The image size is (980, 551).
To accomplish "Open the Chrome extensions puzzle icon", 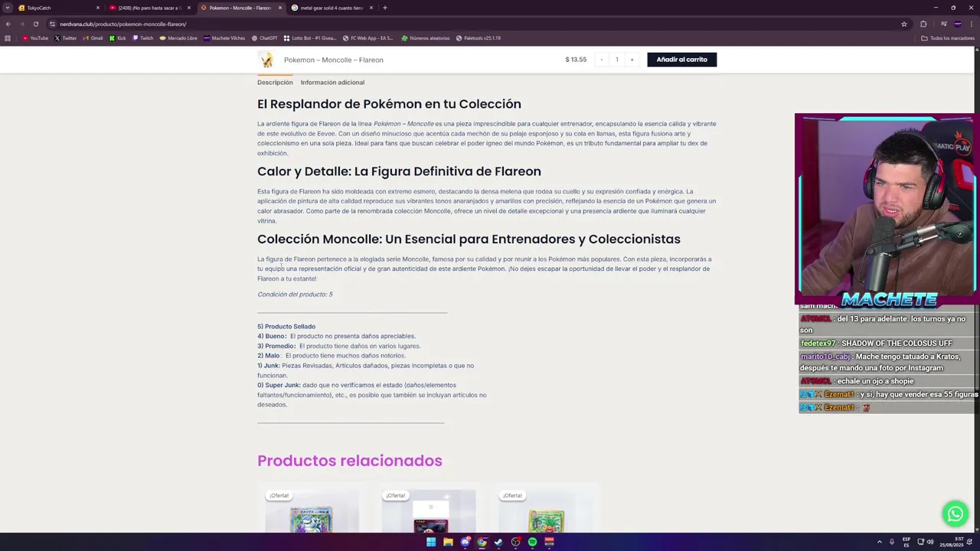I will coord(923,24).
